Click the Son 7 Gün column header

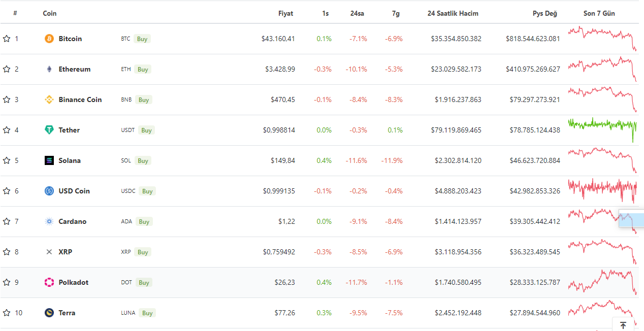(599, 13)
